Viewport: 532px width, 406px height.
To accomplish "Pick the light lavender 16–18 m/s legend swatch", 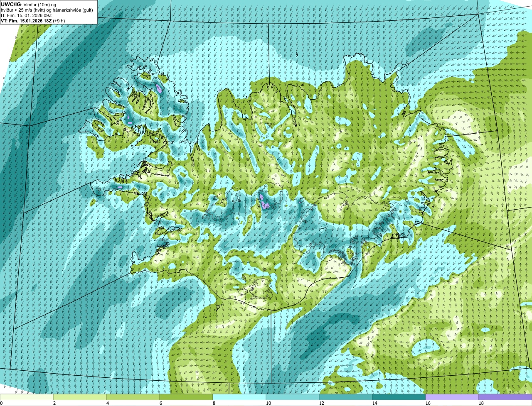I will tap(452, 397).
